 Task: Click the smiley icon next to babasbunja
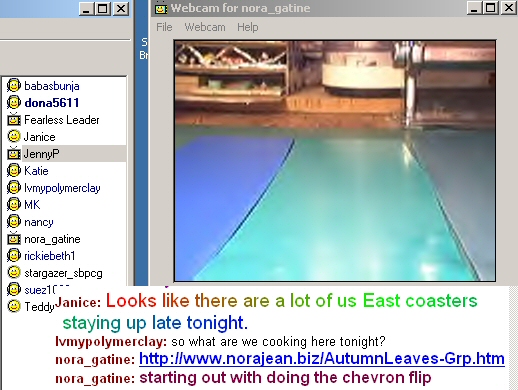14,86
